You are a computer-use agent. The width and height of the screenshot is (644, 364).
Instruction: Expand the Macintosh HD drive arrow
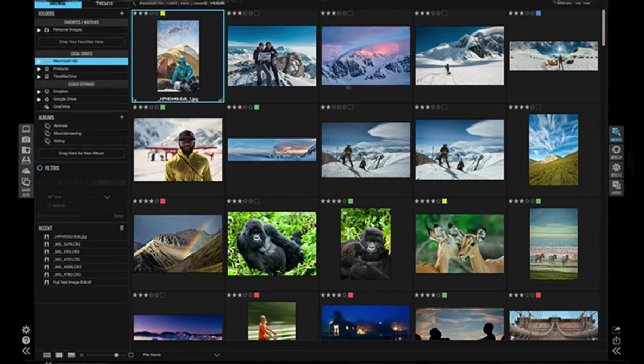[x=39, y=61]
